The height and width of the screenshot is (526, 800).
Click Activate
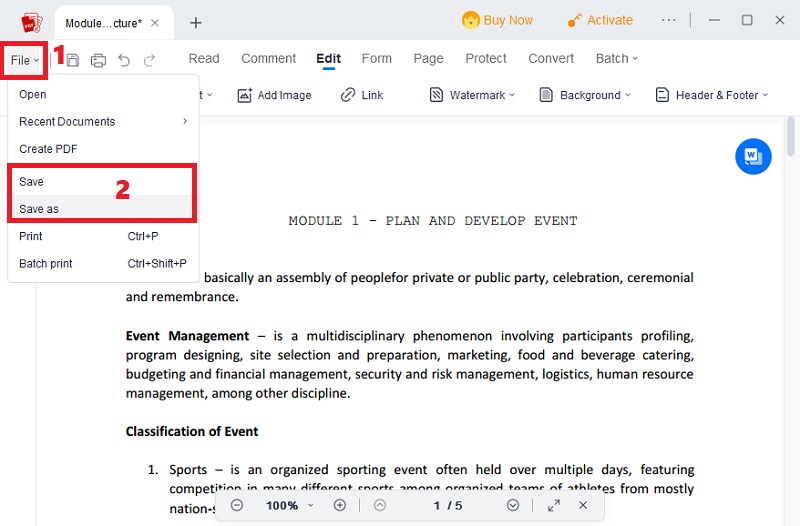[x=600, y=20]
